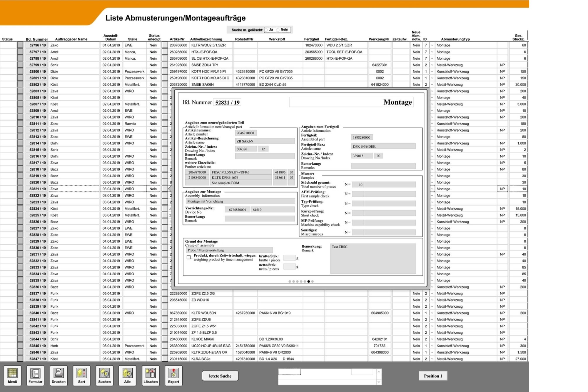588x392 pixels.
Task: Click the Probe / Mustervorstellung field
Action: click(229, 250)
